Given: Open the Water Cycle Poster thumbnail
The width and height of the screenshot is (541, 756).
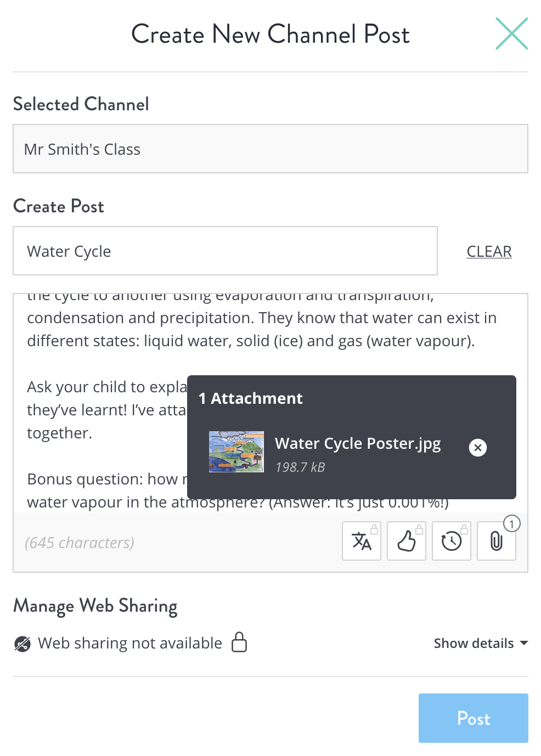Looking at the screenshot, I should coord(236,452).
